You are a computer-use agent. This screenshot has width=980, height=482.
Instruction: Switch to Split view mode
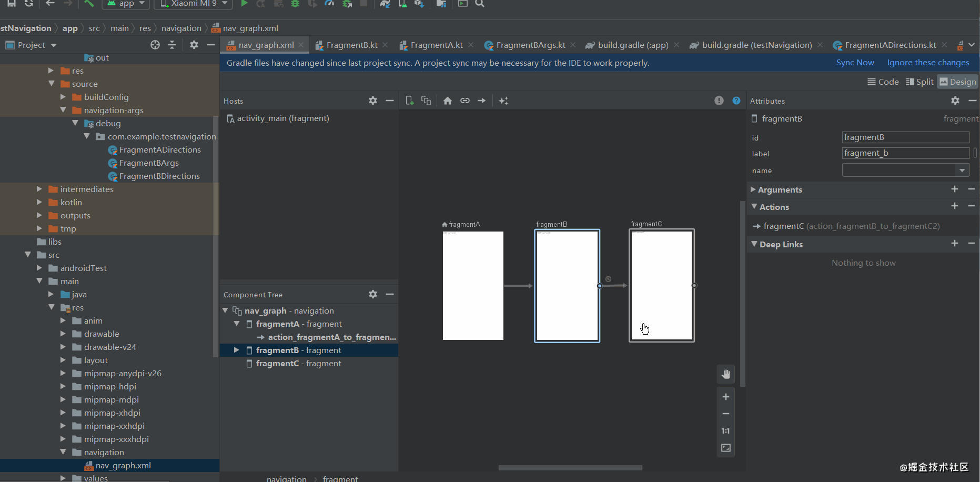[x=920, y=82]
